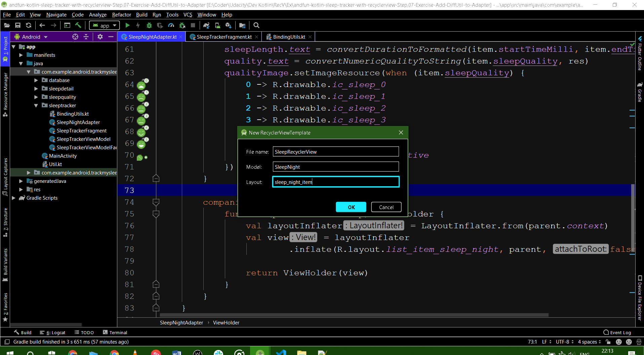
Task: Toggle the Build Variants side tab
Action: pos(5,265)
